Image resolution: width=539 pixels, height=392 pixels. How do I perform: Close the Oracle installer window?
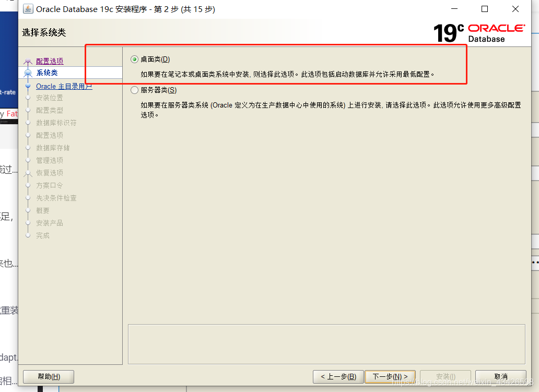point(515,9)
